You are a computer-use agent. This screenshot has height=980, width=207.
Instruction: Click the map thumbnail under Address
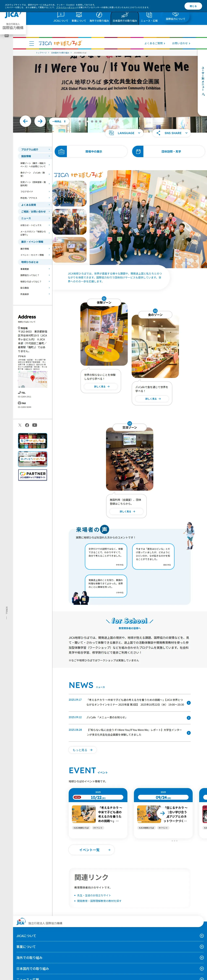coord(33,379)
